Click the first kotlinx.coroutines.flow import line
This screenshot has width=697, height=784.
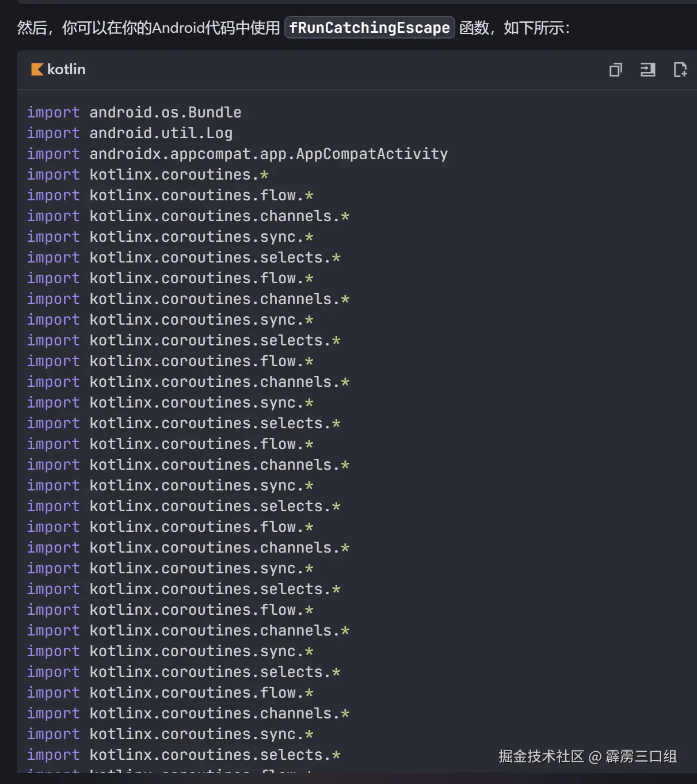tap(170, 195)
